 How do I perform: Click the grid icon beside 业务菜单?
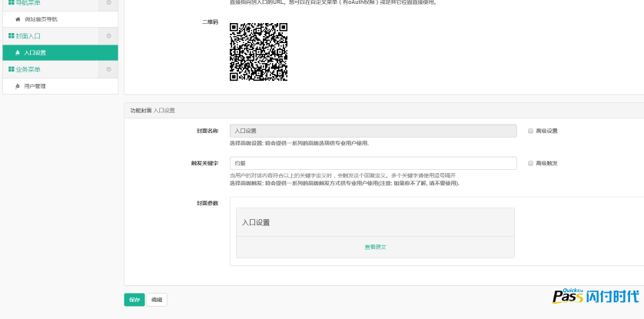(11, 69)
